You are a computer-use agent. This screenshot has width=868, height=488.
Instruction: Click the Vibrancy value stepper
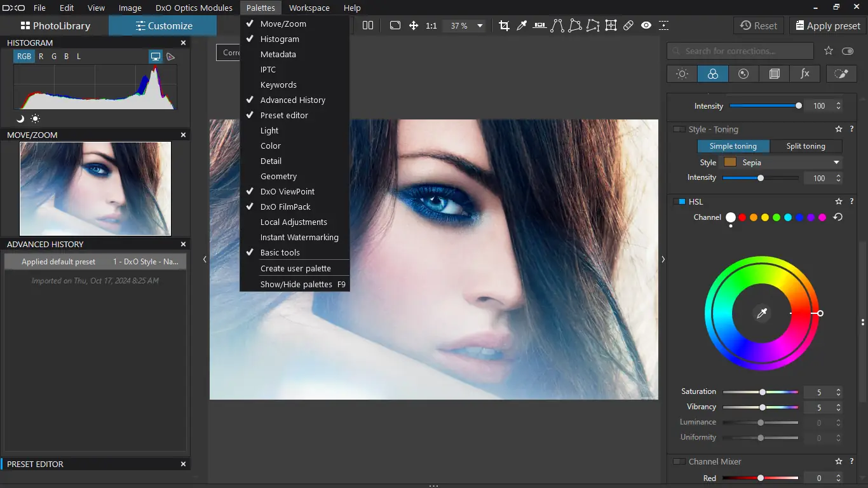pyautogui.click(x=838, y=407)
